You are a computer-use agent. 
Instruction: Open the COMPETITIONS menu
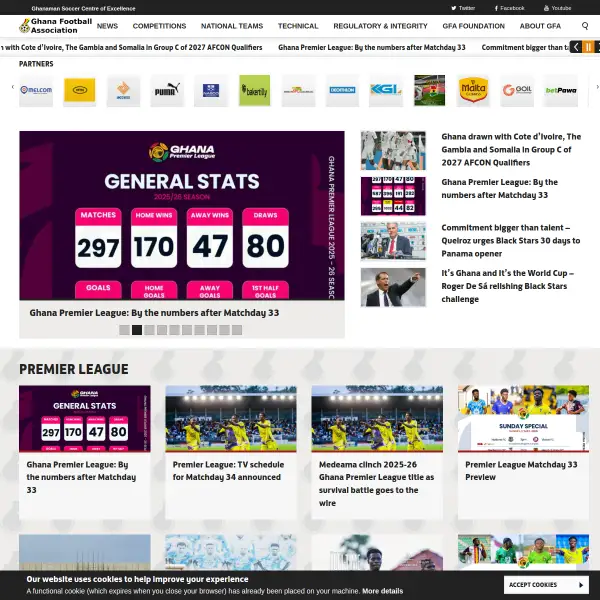[159, 26]
